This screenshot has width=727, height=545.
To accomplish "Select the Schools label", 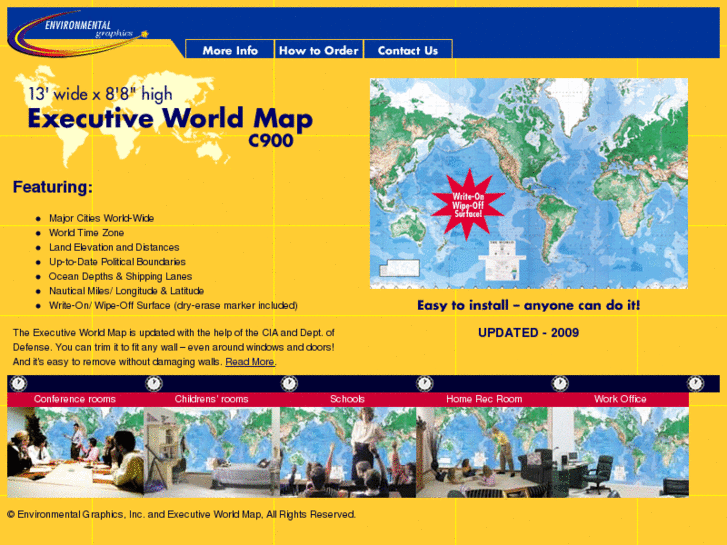I will coord(347,399).
